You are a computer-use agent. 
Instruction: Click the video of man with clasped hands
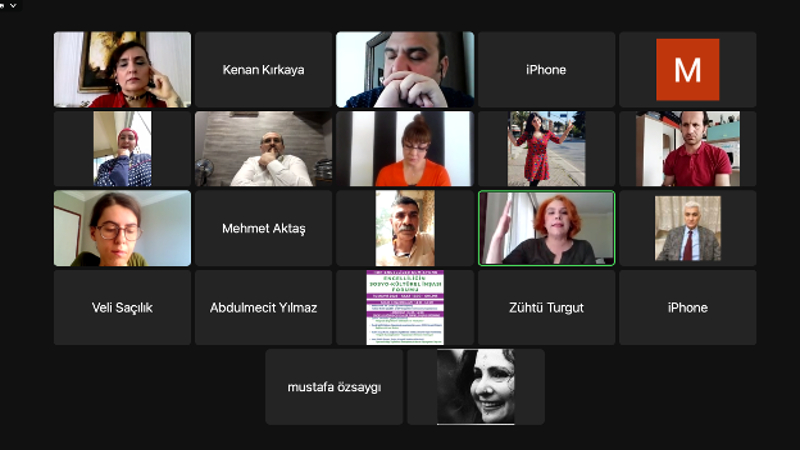tap(405, 69)
